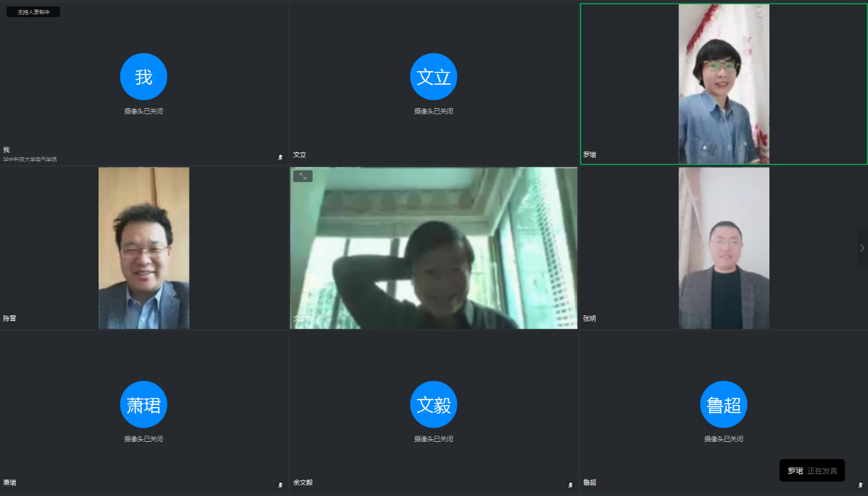Select 罗珺's video tile
Viewport: 868px width, 496px height.
(x=724, y=83)
